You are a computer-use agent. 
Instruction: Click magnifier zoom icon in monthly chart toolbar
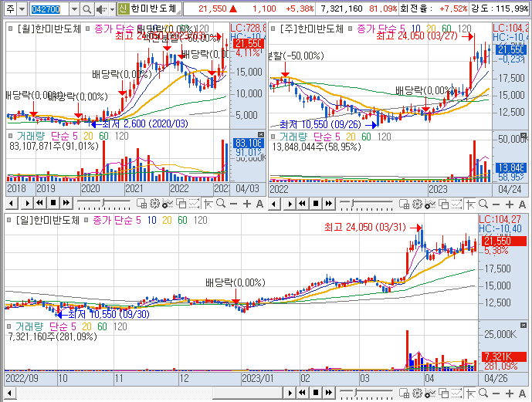pyautogui.click(x=221, y=204)
